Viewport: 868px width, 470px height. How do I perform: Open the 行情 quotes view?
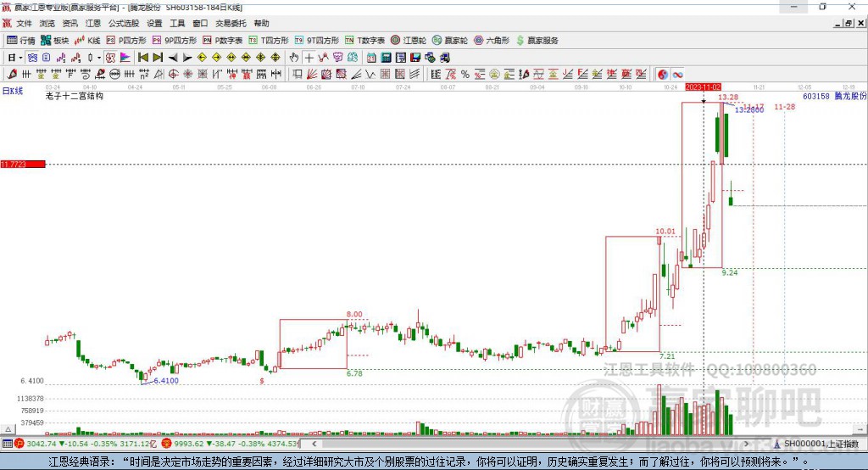pyautogui.click(x=21, y=41)
